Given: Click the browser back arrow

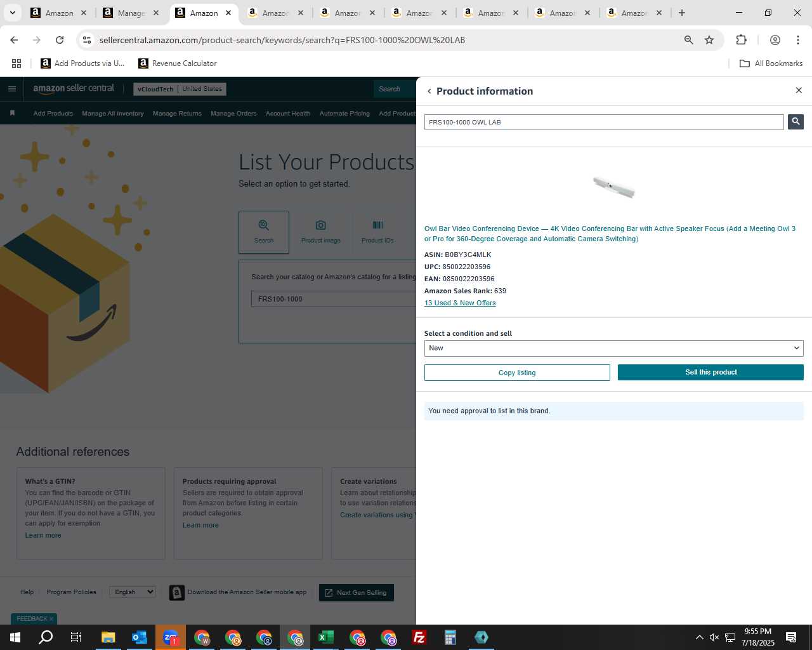Looking at the screenshot, I should (14, 40).
